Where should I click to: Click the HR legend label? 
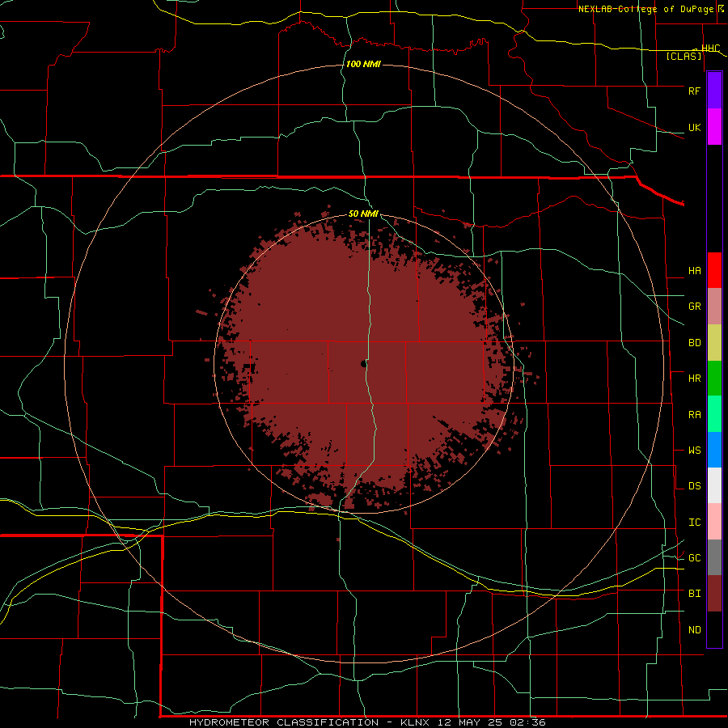(694, 379)
